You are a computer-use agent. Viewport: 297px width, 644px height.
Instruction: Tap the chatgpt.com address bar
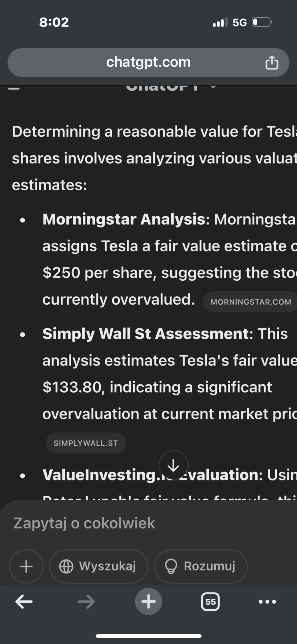[148, 63]
